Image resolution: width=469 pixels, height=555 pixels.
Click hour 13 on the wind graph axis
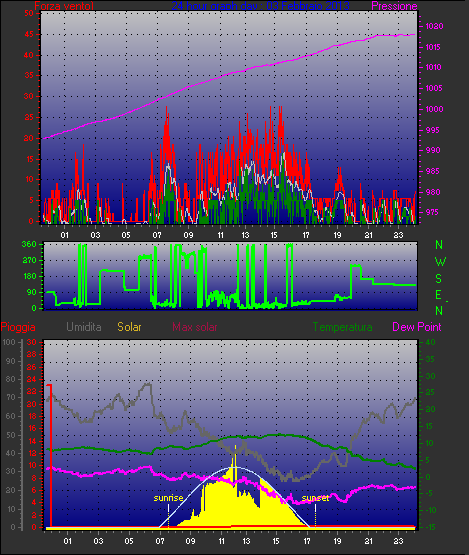[245, 235]
